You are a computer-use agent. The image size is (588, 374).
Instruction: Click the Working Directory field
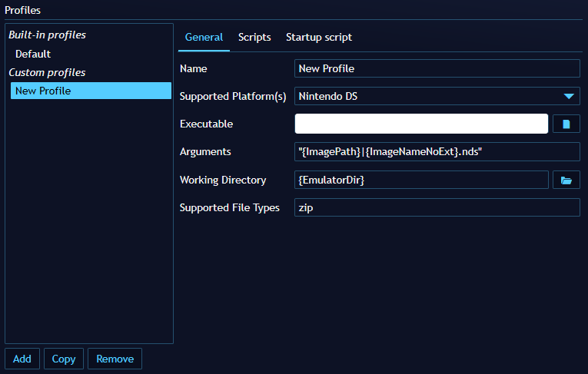[x=421, y=180]
